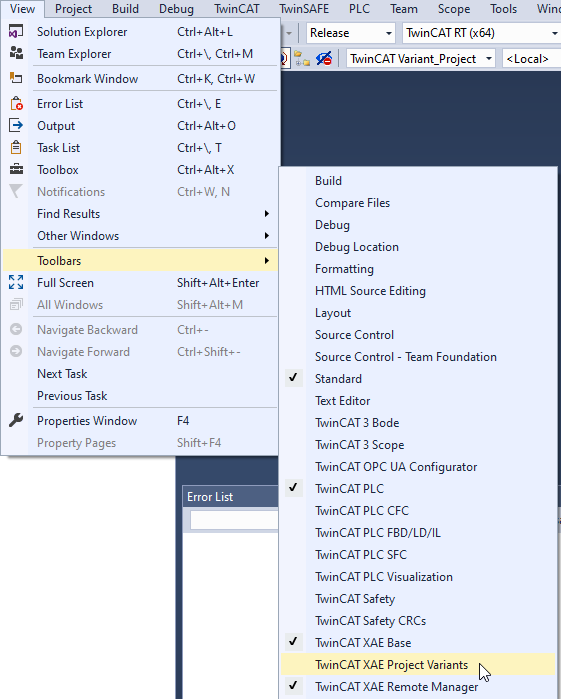The width and height of the screenshot is (561, 699).
Task: Click the Error List search field
Action: tap(234, 520)
